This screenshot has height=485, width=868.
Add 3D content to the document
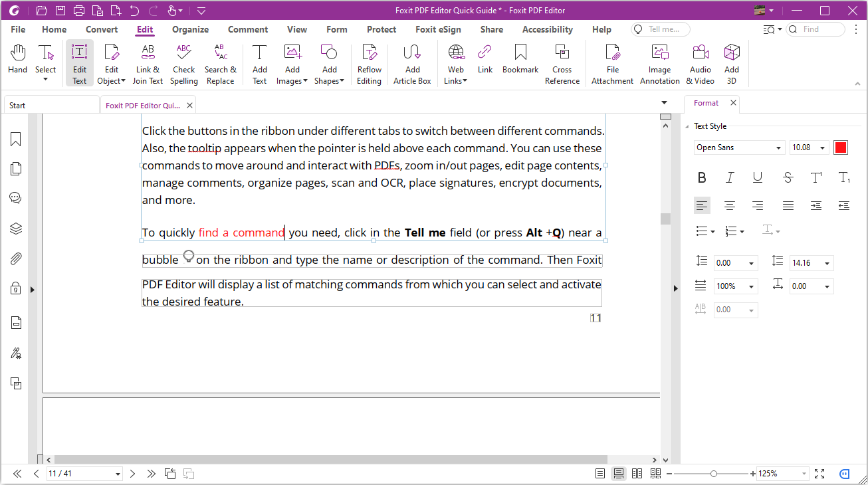731,62
